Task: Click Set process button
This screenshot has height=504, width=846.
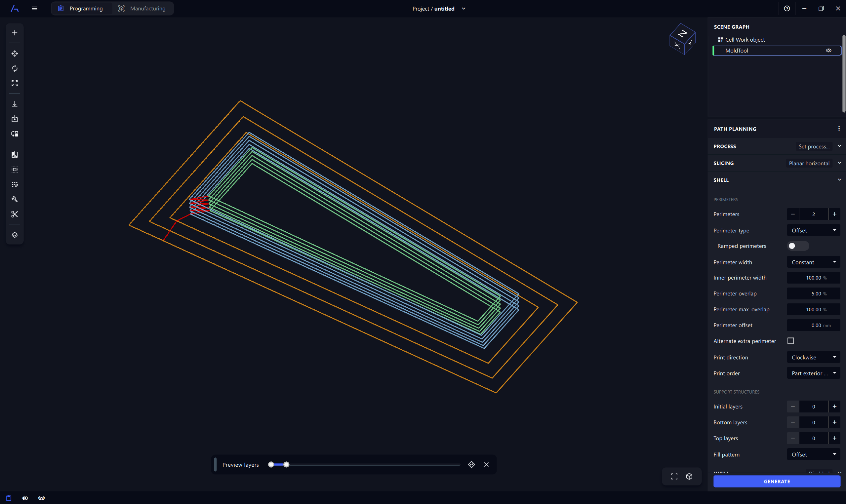Action: [x=814, y=146]
